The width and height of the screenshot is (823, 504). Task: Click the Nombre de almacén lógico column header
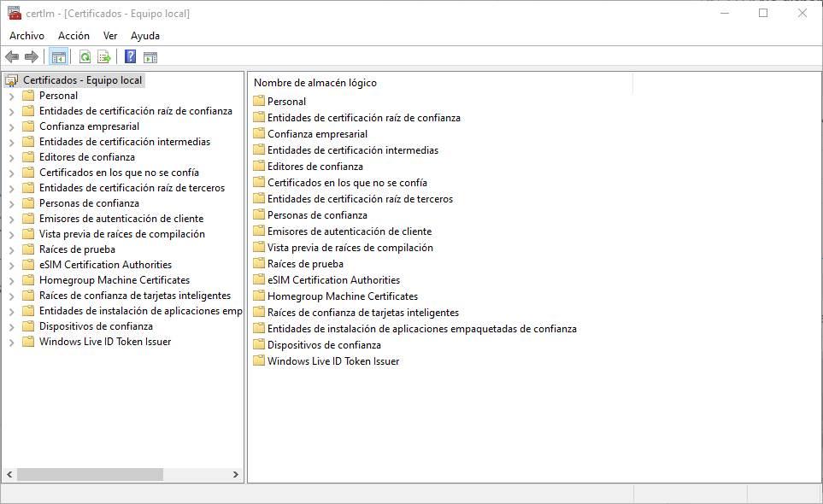point(315,83)
